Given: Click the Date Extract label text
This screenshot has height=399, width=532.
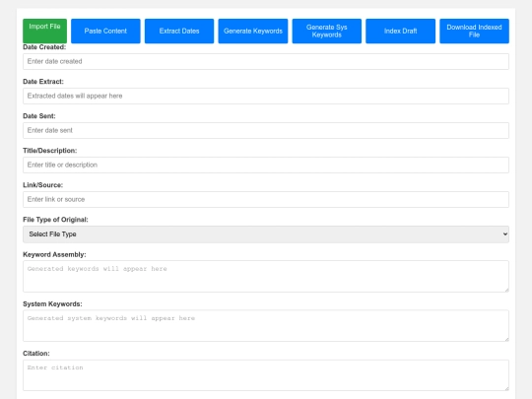Looking at the screenshot, I should click(43, 82).
